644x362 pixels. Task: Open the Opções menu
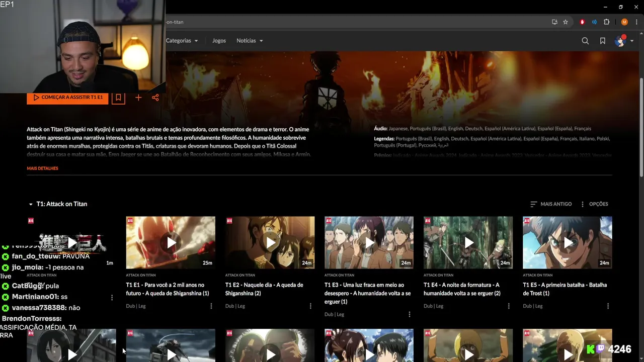(594, 204)
